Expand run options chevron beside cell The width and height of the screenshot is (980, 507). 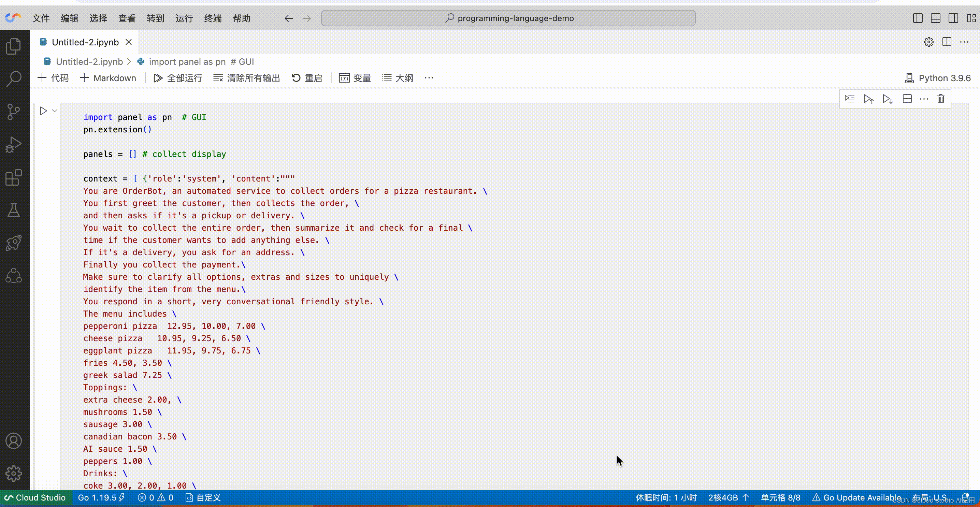coord(55,111)
